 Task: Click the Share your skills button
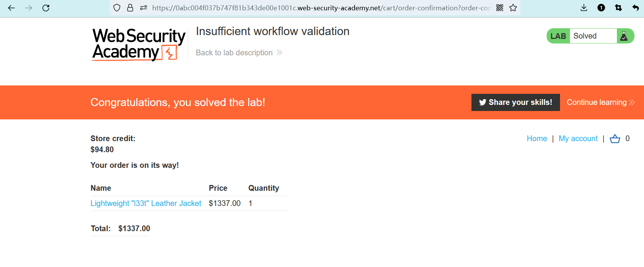[x=515, y=103]
